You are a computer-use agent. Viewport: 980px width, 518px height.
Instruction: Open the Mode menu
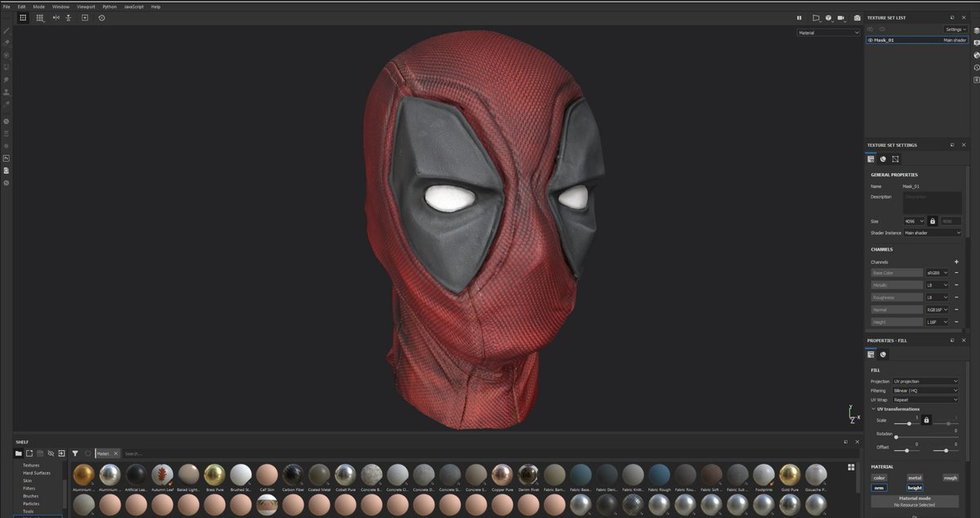[x=39, y=7]
